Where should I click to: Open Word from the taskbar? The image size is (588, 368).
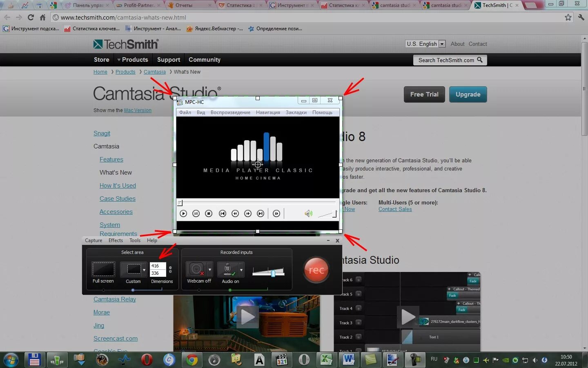click(348, 360)
